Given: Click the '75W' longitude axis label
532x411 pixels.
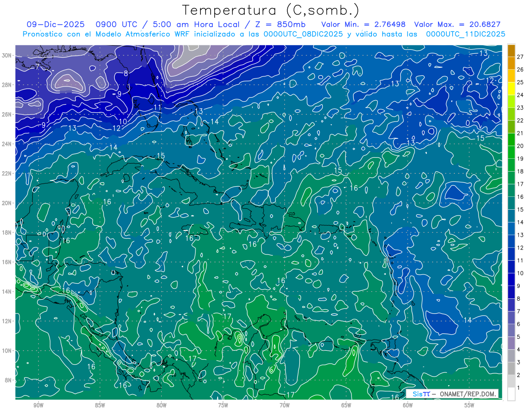Looking at the screenshot, I should [223, 406].
